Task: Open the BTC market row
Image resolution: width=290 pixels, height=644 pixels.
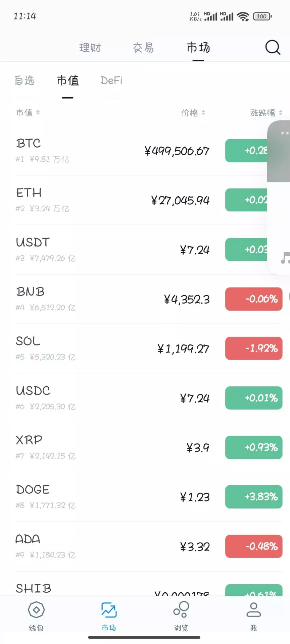Action: point(101,151)
